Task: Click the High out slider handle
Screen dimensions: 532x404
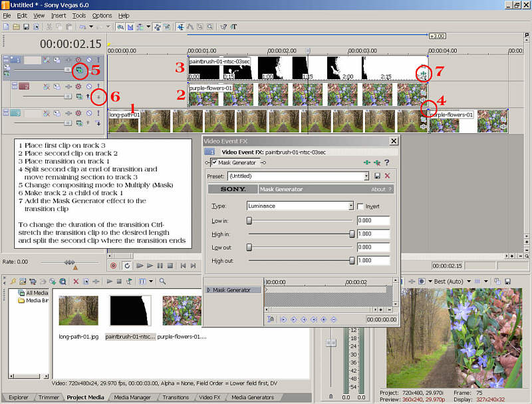Action: coord(352,261)
